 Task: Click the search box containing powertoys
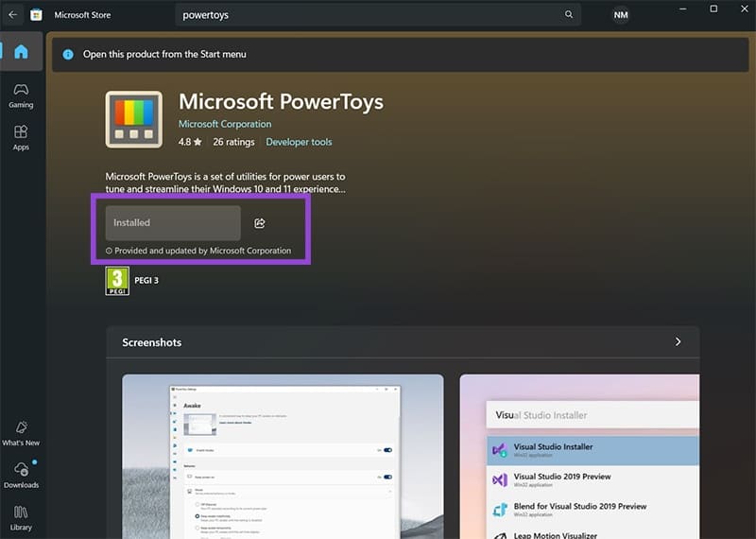[378, 15]
